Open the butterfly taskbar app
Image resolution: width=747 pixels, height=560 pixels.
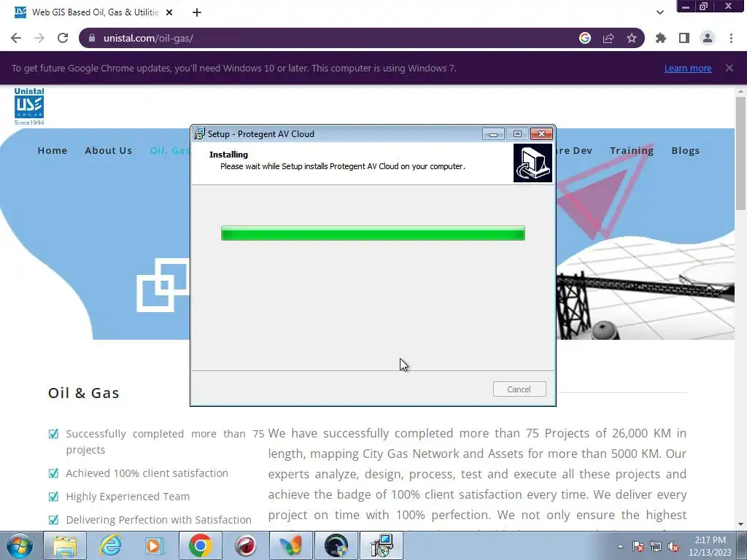coord(290,545)
